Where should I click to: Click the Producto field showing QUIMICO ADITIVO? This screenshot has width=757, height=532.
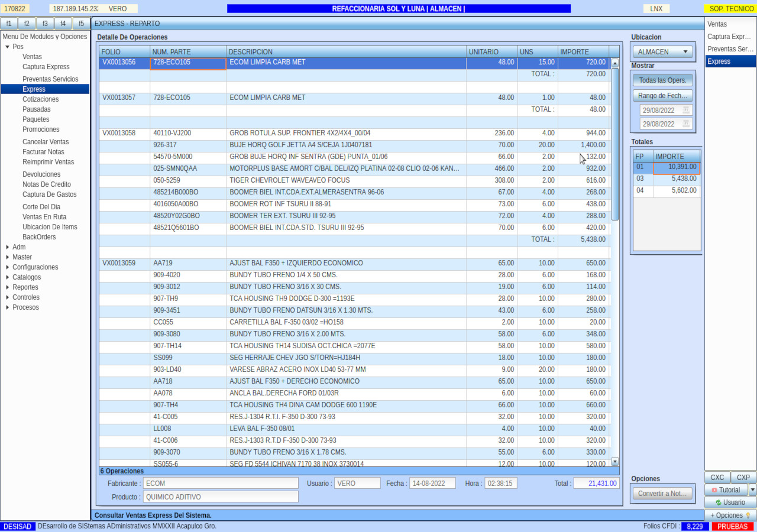(x=221, y=497)
